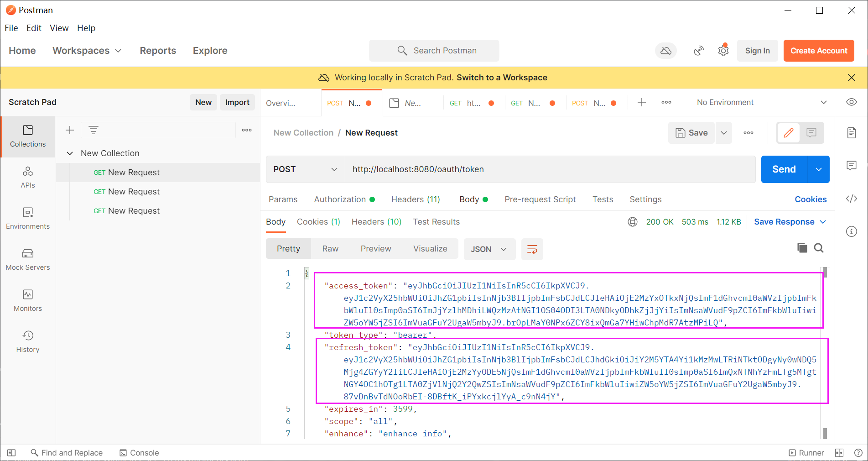Switch to comment mode icon
This screenshot has width=868, height=461.
tap(811, 133)
